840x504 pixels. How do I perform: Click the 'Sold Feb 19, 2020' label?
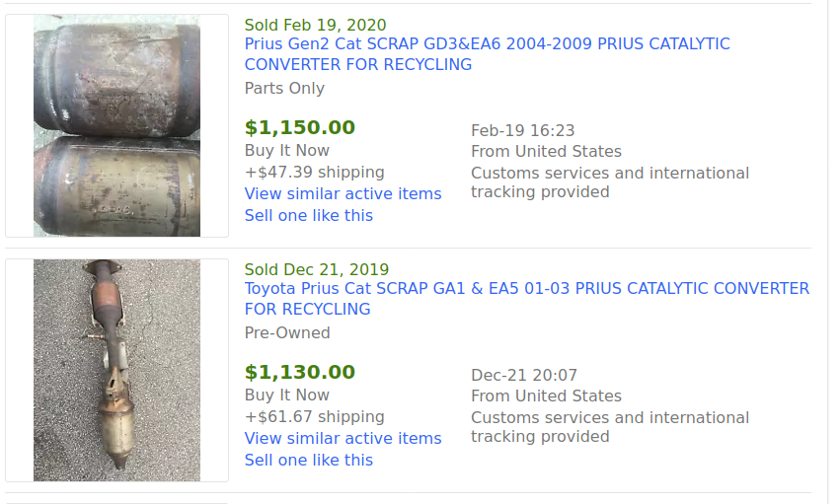[315, 25]
